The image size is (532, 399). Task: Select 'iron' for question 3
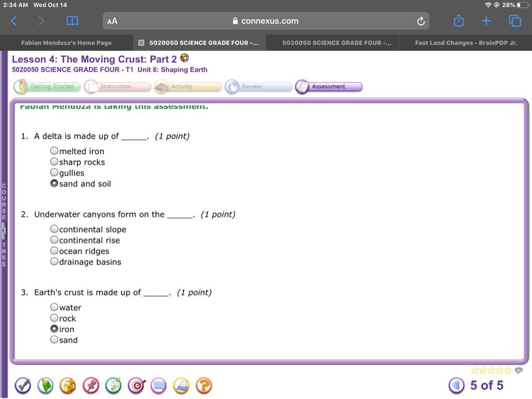pos(54,329)
